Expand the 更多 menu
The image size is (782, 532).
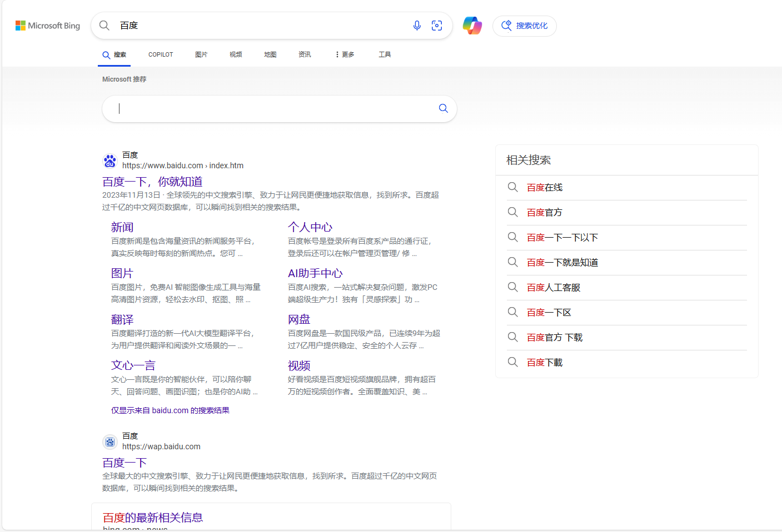tap(345, 54)
